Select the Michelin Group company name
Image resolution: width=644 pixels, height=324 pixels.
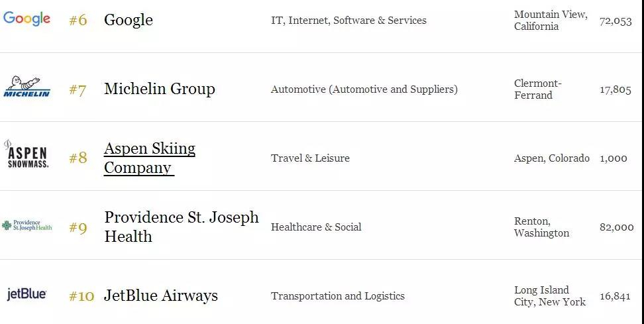click(160, 89)
